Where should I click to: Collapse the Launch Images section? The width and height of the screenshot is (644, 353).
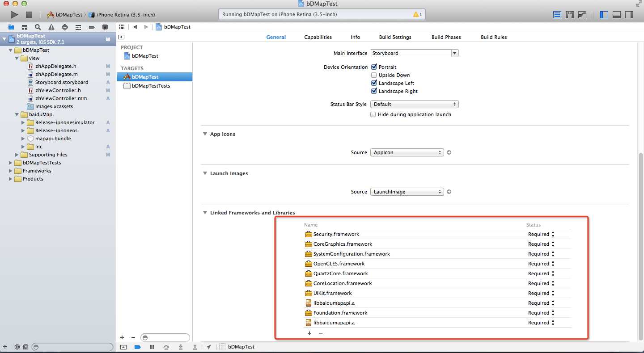coord(205,173)
